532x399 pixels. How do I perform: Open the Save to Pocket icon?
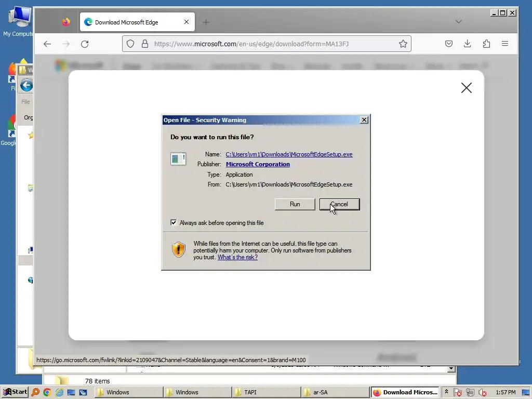pyautogui.click(x=449, y=44)
